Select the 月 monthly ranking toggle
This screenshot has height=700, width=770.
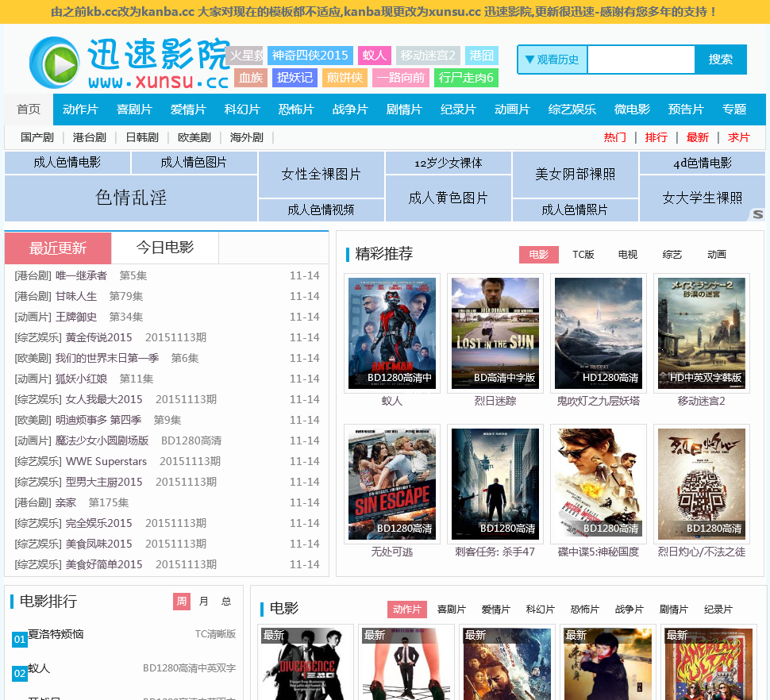pos(204,602)
